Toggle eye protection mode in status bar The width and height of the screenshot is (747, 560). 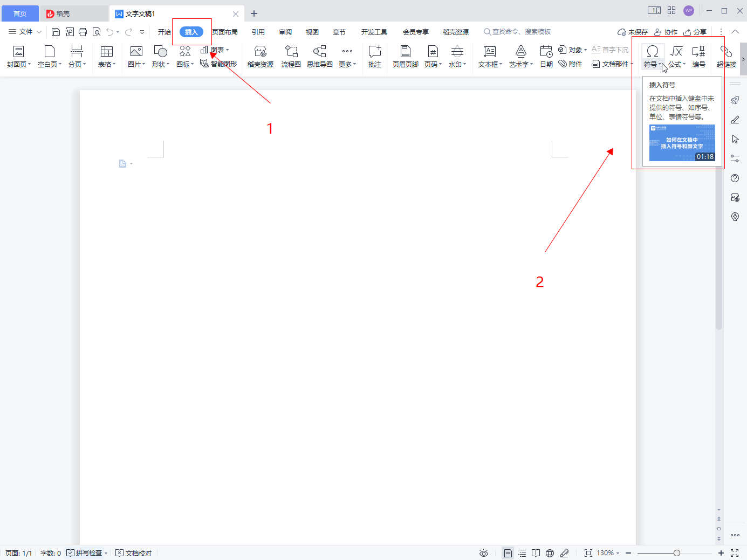coord(484,553)
